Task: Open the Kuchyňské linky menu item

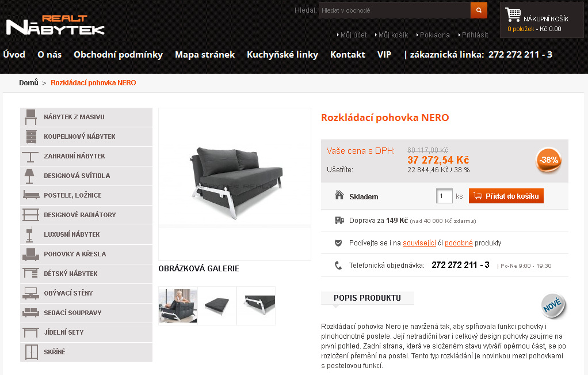Action: [x=282, y=54]
